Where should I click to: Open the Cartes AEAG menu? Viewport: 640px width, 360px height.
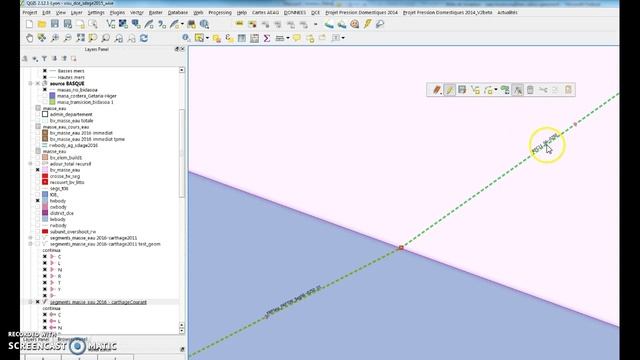265,13
